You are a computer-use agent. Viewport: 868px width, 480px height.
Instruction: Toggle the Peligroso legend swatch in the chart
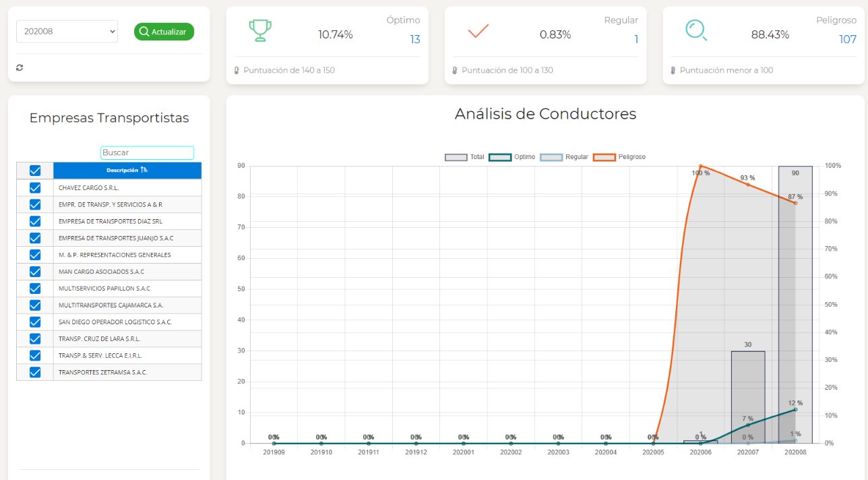(604, 157)
